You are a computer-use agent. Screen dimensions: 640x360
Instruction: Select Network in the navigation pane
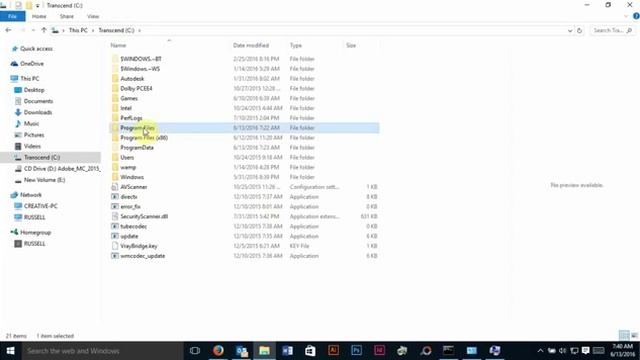pos(31,195)
